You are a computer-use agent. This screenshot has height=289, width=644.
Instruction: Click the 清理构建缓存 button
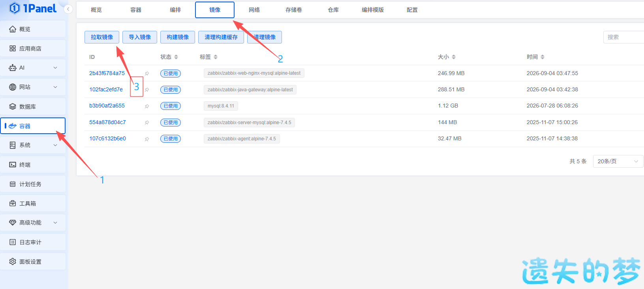221,37
